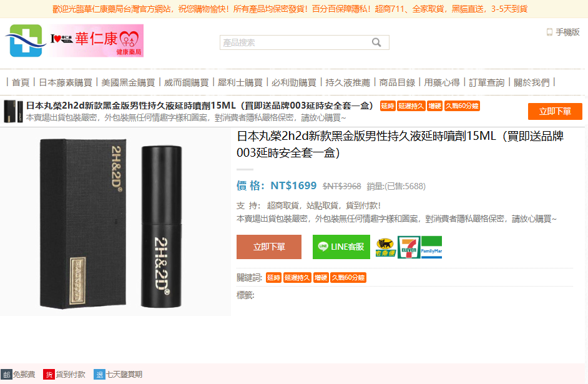
Task: Open 威而鋼購買 menu item
Action: 187,82
